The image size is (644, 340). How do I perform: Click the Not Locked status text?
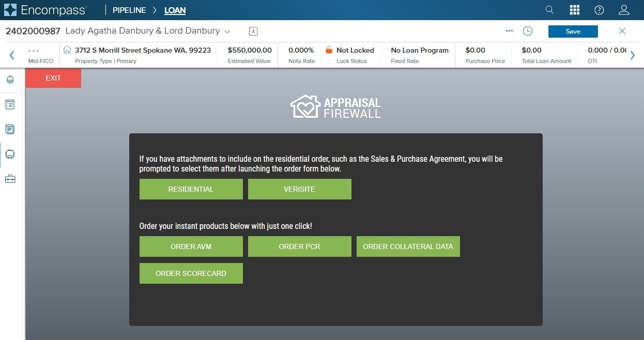click(x=355, y=50)
